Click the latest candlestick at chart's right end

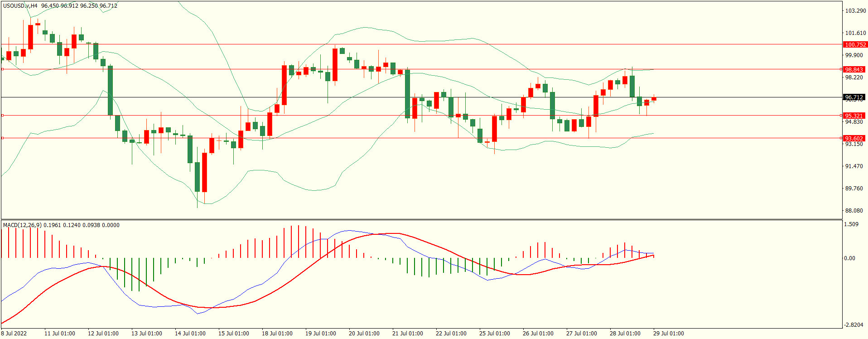tap(654, 98)
